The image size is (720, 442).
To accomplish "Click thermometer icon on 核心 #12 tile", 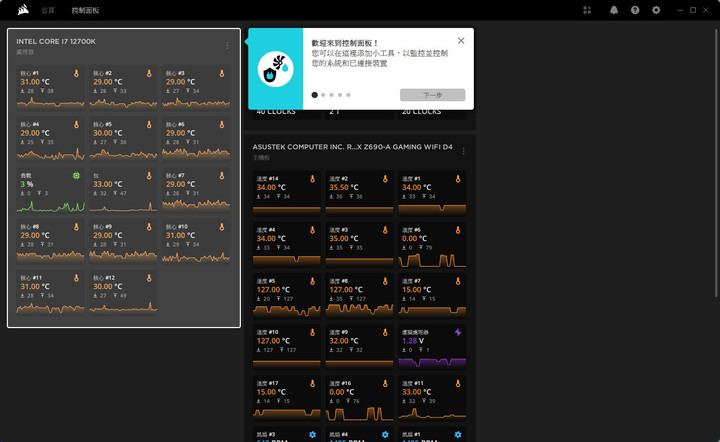I will 149,278.
